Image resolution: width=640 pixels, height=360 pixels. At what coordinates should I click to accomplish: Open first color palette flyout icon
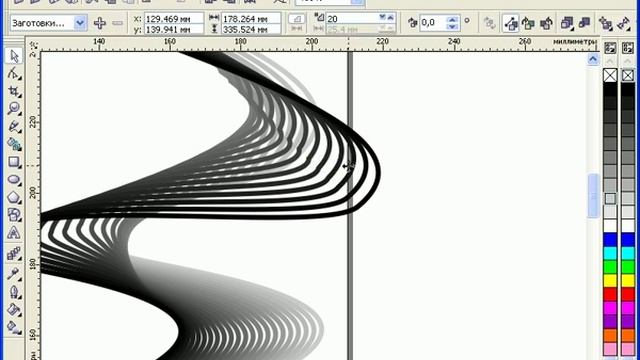pyautogui.click(x=610, y=48)
